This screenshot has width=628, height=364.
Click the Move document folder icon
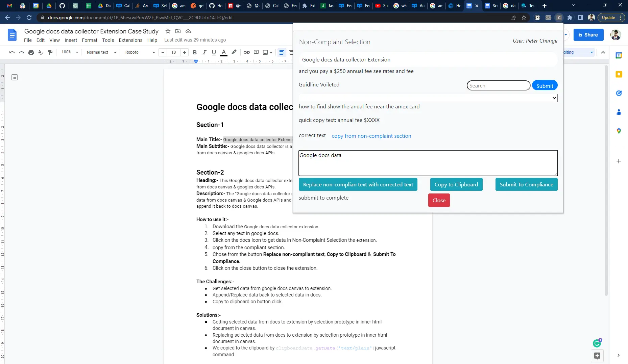178,31
